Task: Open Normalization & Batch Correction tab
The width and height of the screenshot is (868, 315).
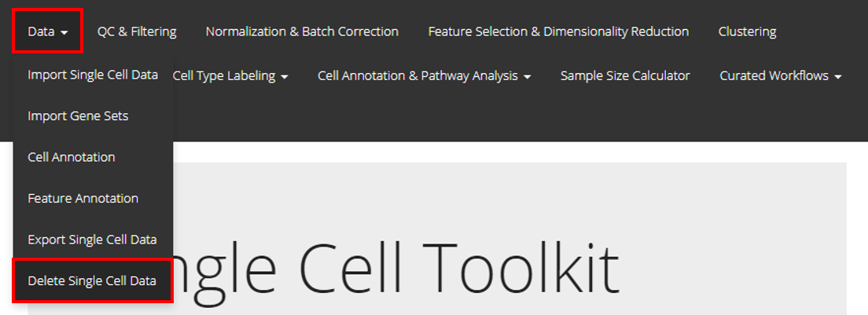Action: pyautogui.click(x=302, y=31)
